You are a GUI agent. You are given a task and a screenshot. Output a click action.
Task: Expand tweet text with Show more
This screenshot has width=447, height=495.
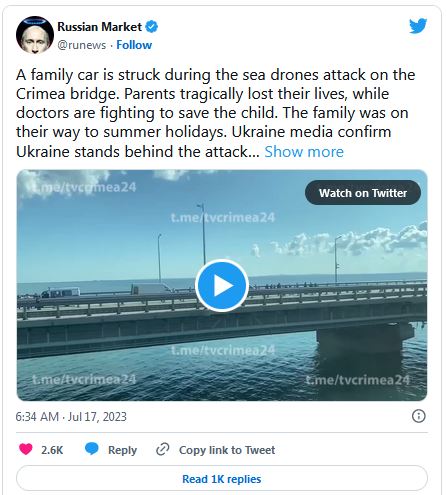click(x=304, y=152)
